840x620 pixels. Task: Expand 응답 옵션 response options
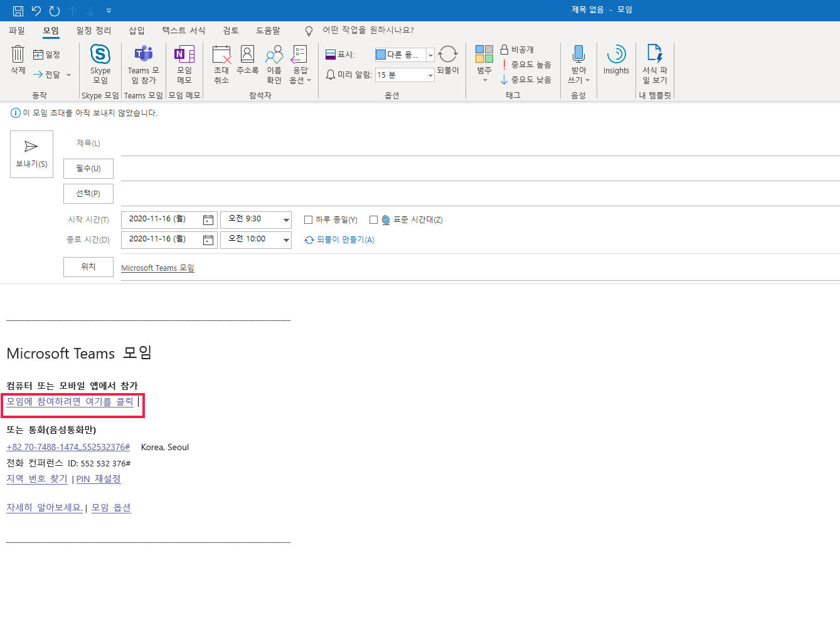(x=300, y=64)
